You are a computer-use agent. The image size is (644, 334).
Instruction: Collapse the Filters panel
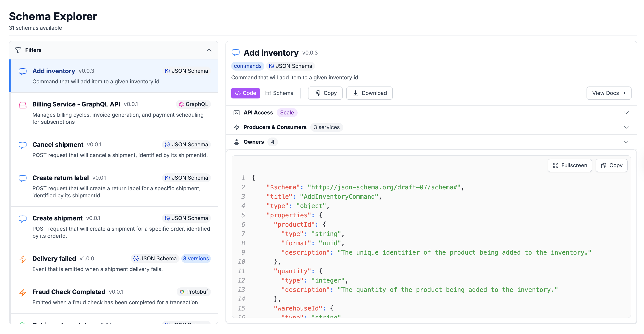(209, 50)
